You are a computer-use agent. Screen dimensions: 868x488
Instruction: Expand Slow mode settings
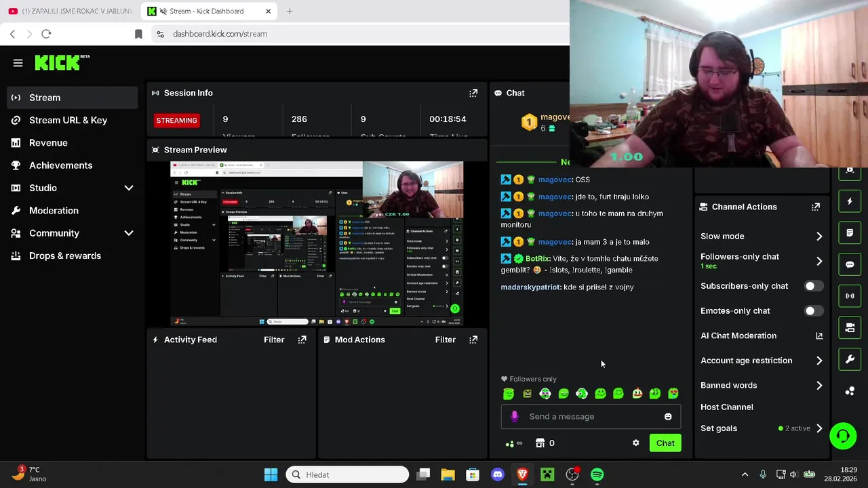[819, 237]
